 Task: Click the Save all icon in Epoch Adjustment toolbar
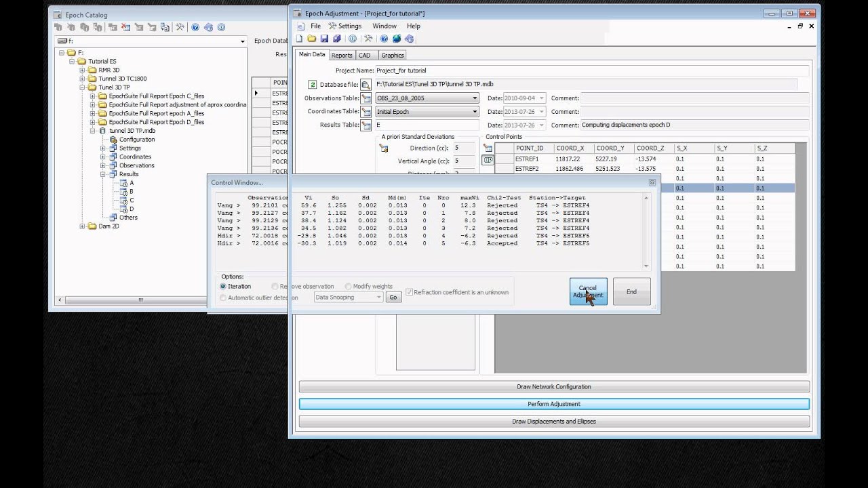337,39
